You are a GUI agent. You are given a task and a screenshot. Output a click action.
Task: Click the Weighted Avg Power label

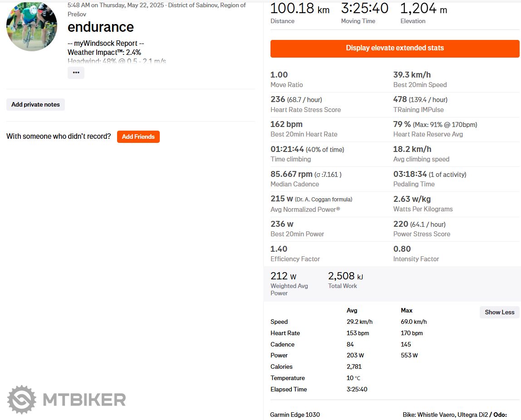[289, 289]
